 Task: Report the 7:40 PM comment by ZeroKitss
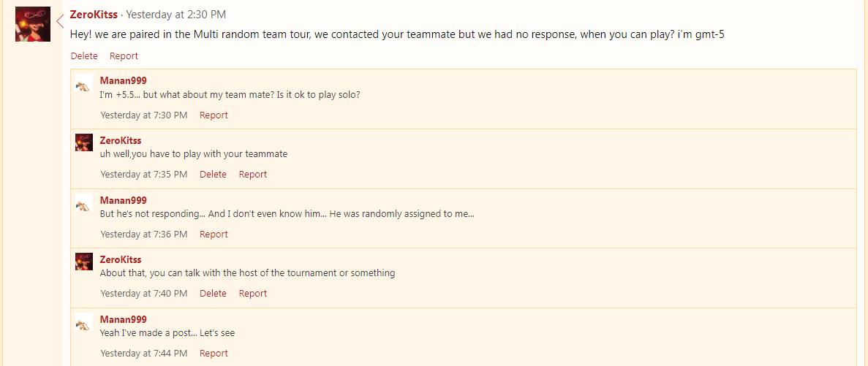[x=253, y=293]
